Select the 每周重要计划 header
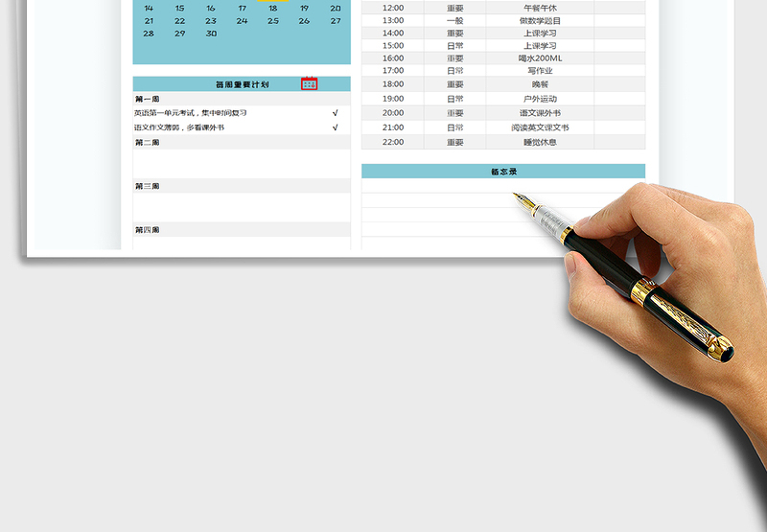The height and width of the screenshot is (532, 767). (242, 84)
